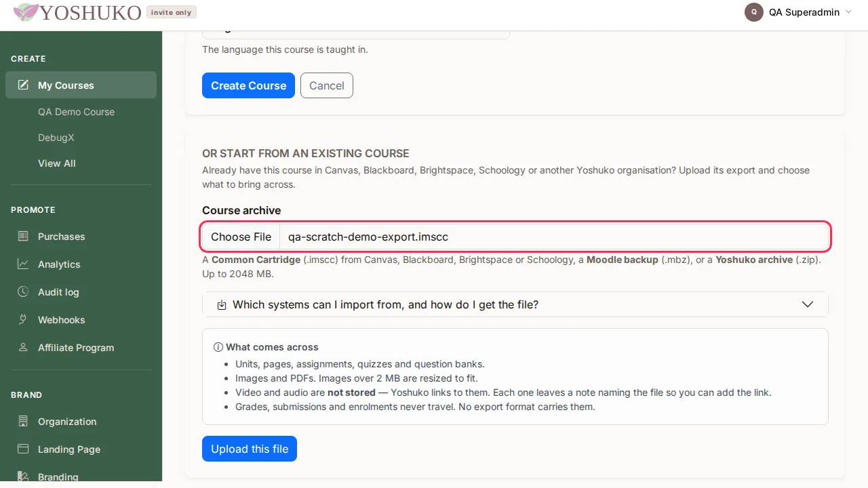Click the Upload this file button
868x488 pixels.
coord(250,449)
